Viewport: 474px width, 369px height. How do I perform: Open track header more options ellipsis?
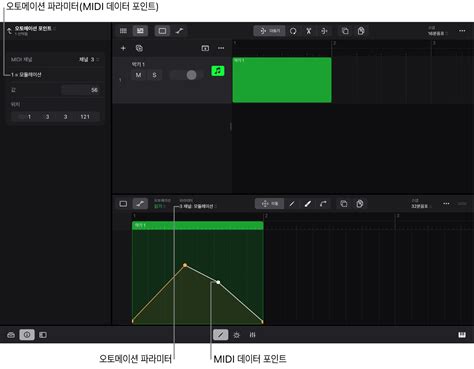click(221, 48)
